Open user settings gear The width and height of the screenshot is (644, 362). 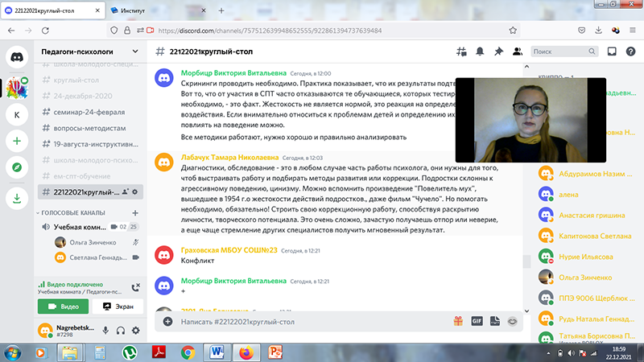pos(135,331)
